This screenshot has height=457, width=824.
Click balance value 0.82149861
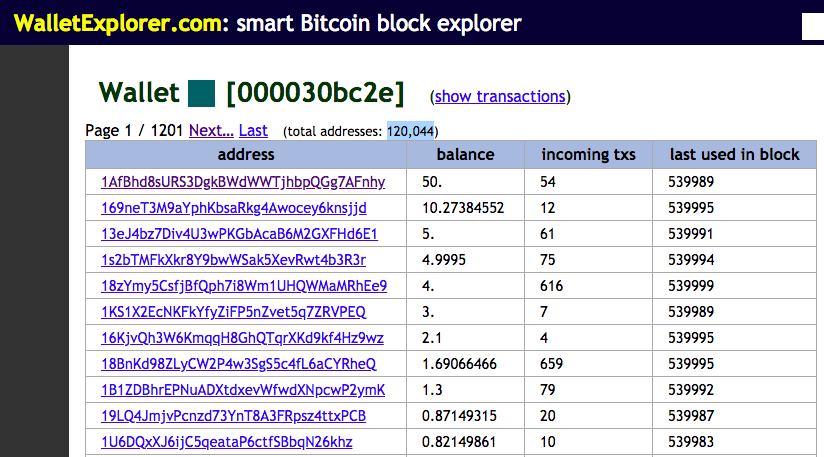[459, 442]
